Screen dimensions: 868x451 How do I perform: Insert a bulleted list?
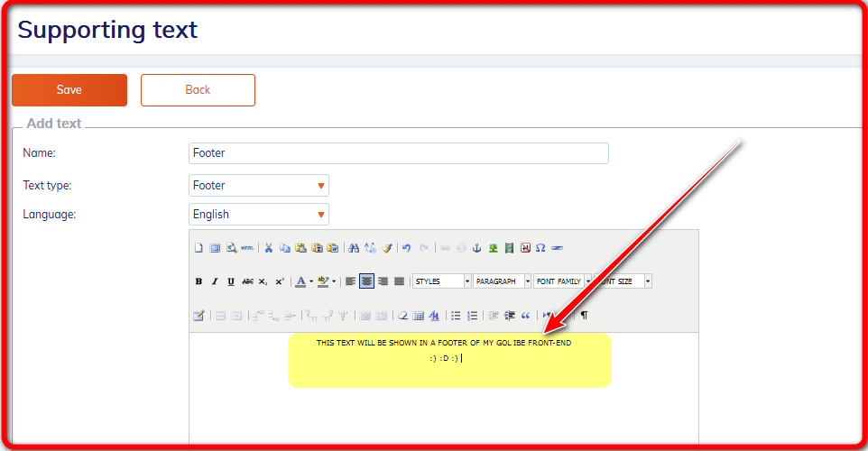[x=456, y=316]
